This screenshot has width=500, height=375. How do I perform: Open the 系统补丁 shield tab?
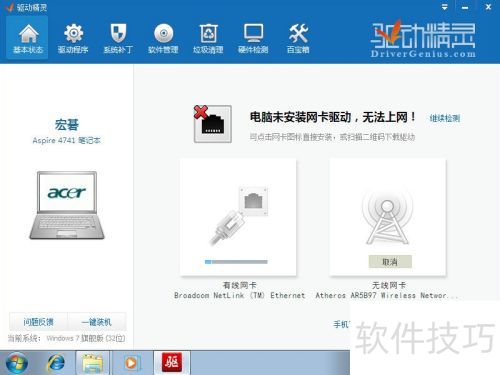118,38
